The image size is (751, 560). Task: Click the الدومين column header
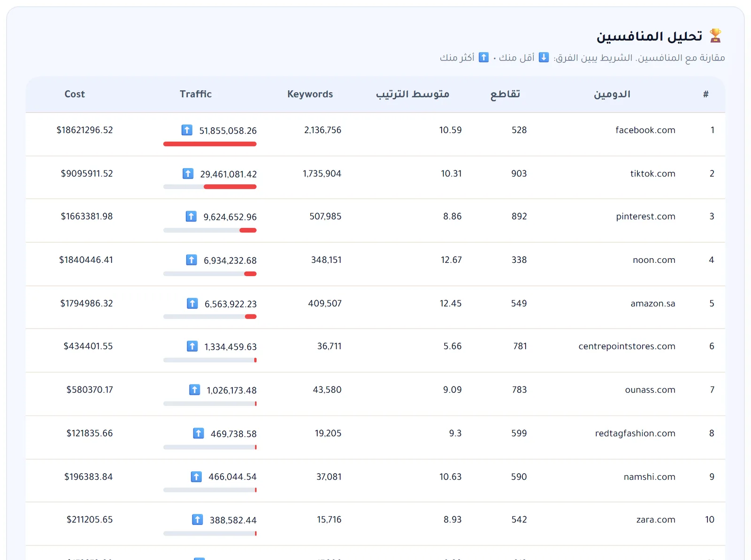click(x=612, y=94)
